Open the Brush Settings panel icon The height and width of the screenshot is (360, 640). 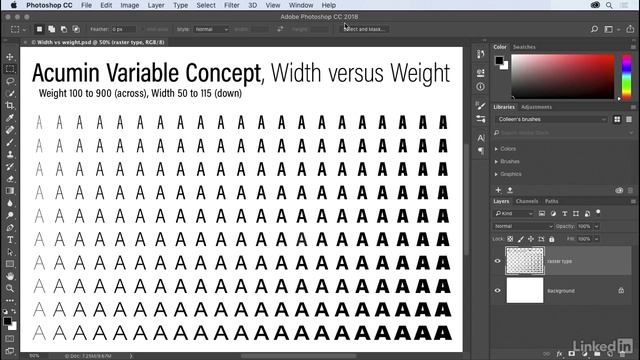pos(480,106)
